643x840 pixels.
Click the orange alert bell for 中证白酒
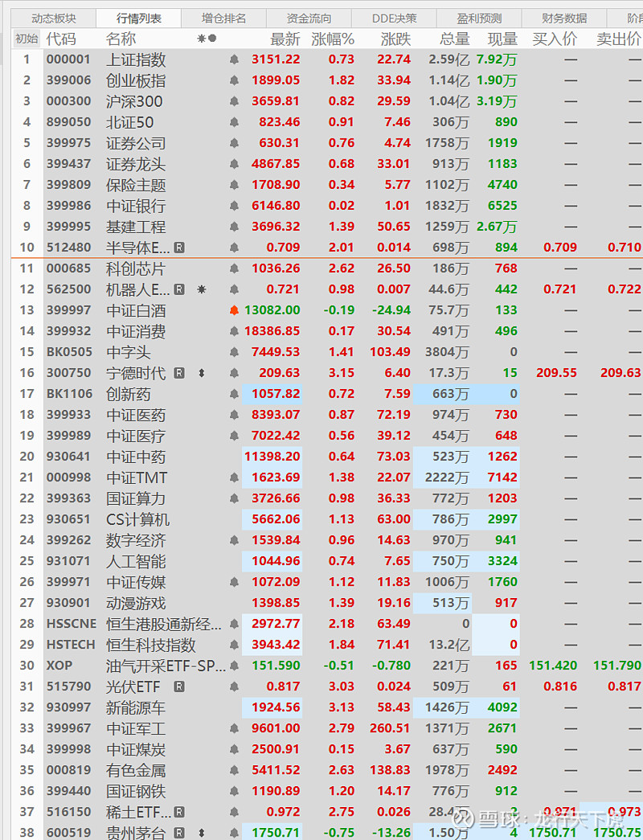[x=234, y=310]
